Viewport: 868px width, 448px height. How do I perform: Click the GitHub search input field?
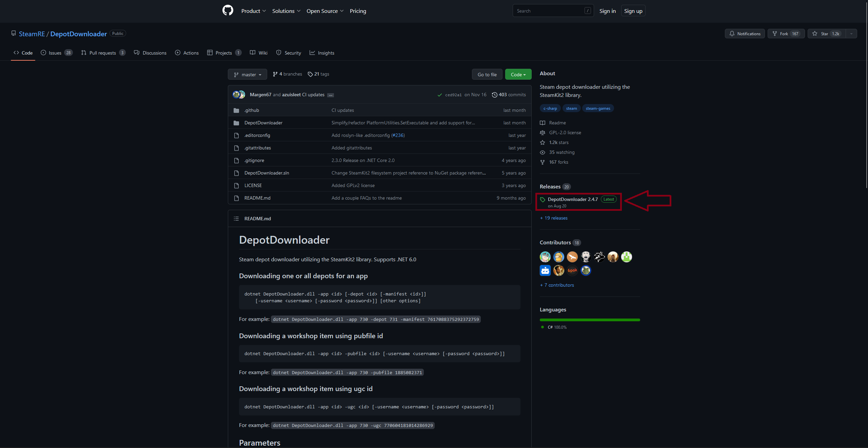click(x=549, y=11)
